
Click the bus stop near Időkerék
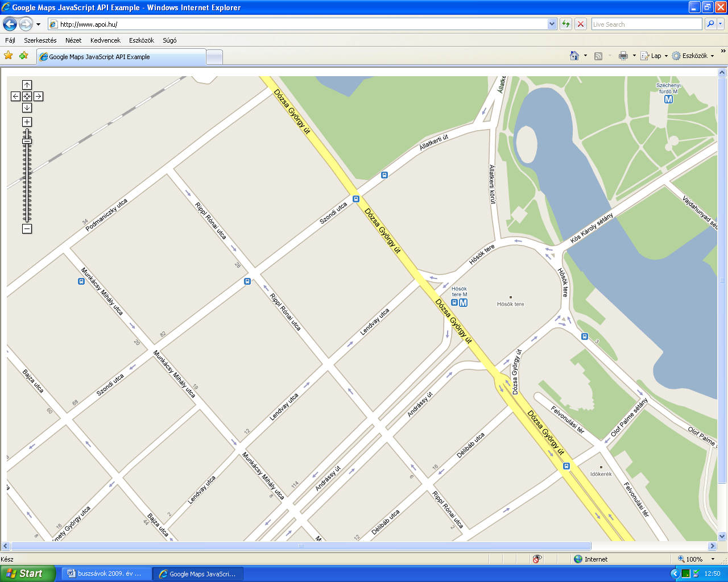[x=566, y=466]
